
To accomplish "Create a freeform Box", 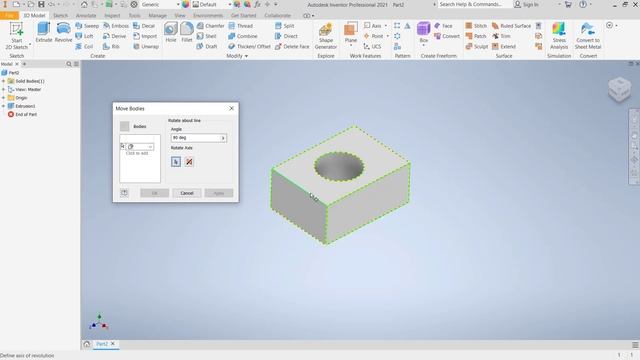I will [424, 33].
